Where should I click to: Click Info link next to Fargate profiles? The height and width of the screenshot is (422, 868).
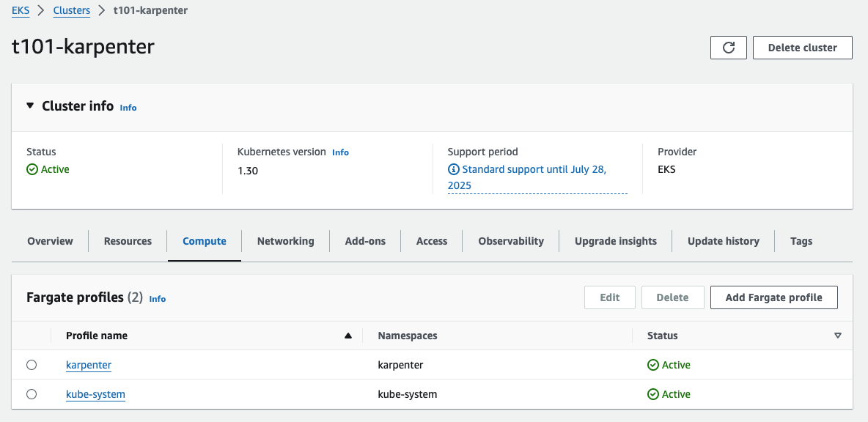157,299
